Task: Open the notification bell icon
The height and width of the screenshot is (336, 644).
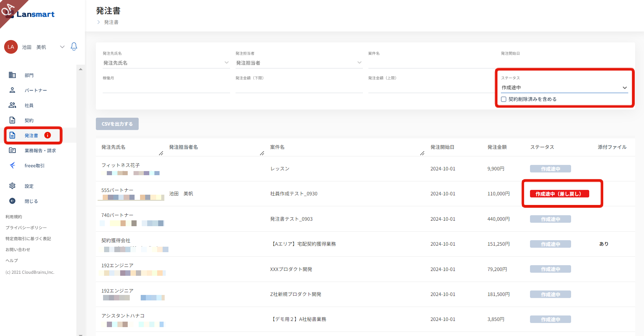Action: 74,47
